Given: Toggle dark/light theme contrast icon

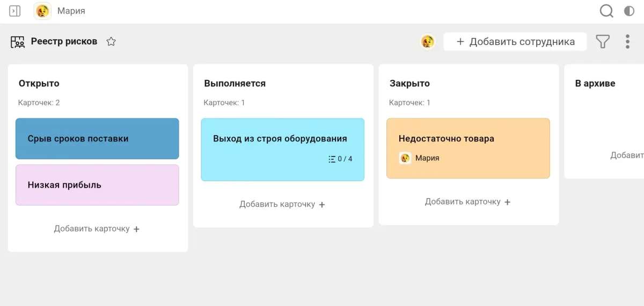Looking at the screenshot, I should tap(629, 11).
